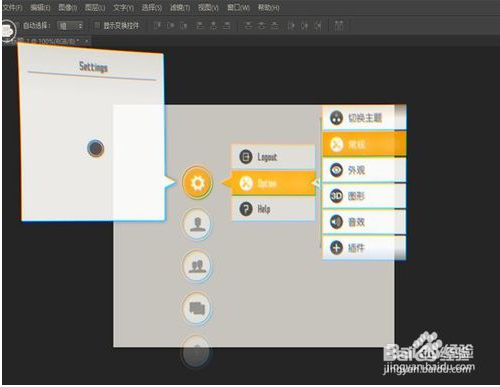Screen dimensions: 500x387
Task: Toggle the 显示变换控件 checkbox
Action: pyautogui.click(x=97, y=25)
